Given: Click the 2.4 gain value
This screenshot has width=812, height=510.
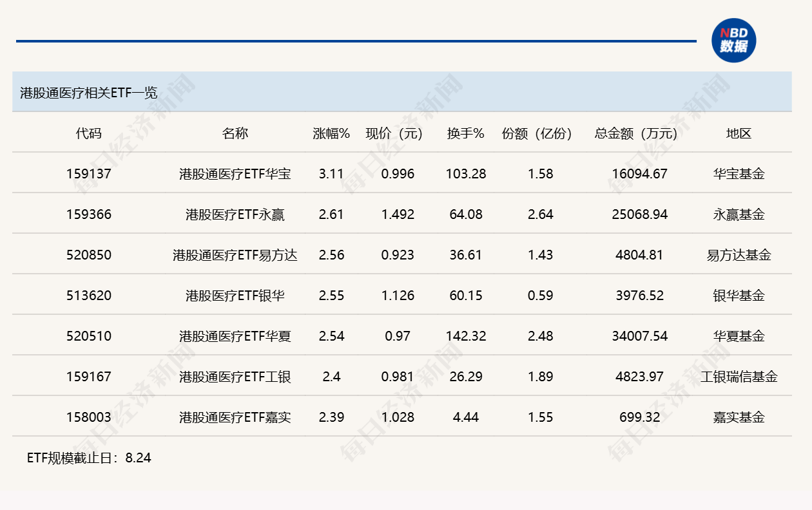Looking at the screenshot, I should click(331, 377).
